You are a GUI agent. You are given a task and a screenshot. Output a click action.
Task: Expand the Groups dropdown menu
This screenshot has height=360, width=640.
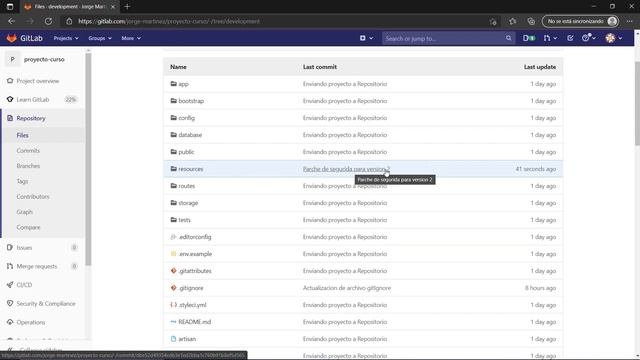(x=100, y=38)
